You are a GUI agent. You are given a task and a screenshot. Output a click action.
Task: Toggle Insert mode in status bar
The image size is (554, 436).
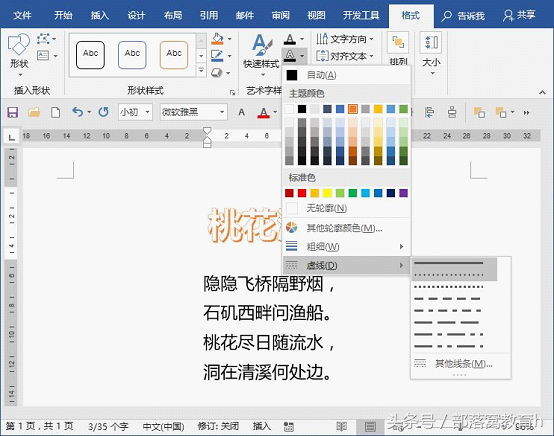pos(262,426)
